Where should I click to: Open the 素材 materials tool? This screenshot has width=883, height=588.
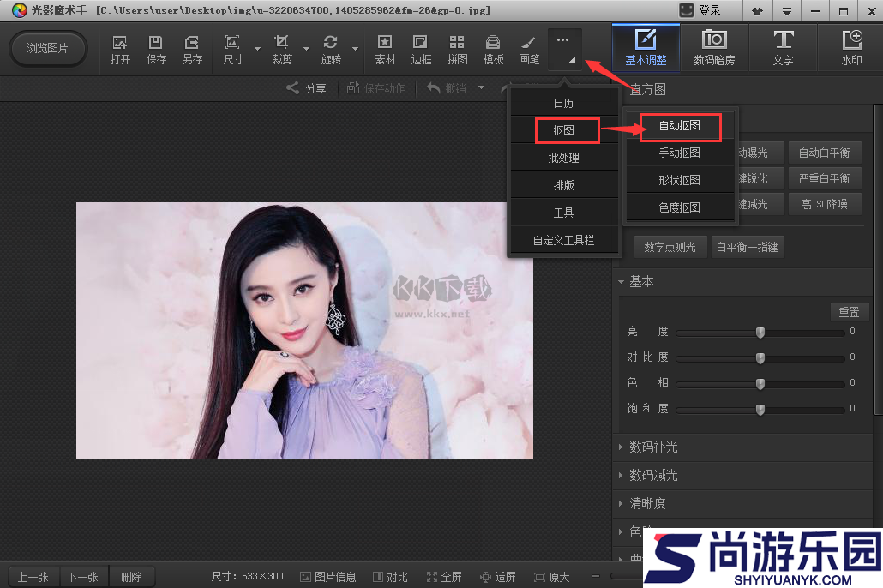coord(385,50)
